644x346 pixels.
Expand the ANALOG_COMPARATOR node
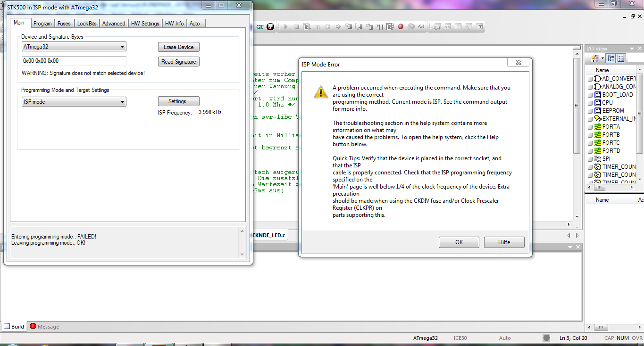click(x=590, y=87)
